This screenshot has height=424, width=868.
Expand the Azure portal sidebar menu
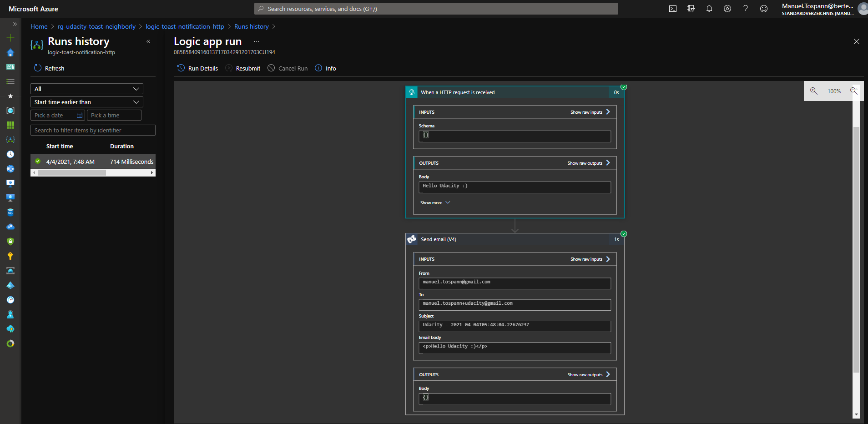coord(15,24)
